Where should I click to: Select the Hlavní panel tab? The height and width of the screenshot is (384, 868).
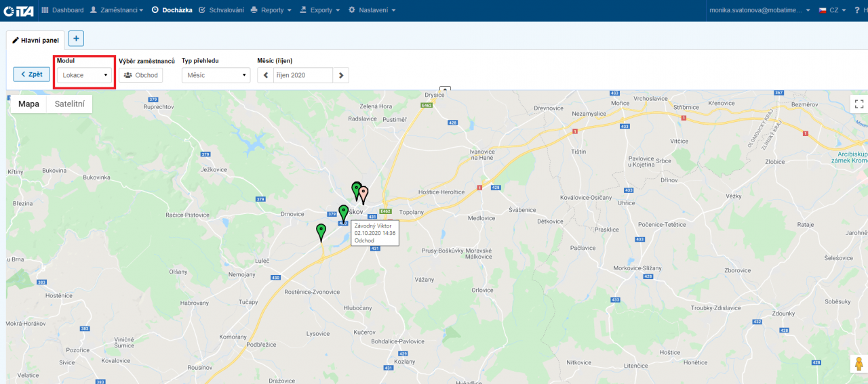coord(36,40)
